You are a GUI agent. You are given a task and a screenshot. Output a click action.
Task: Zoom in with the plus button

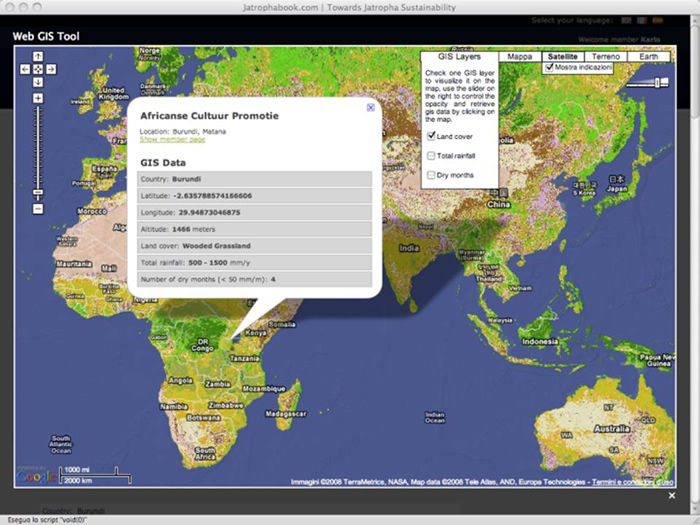38,98
